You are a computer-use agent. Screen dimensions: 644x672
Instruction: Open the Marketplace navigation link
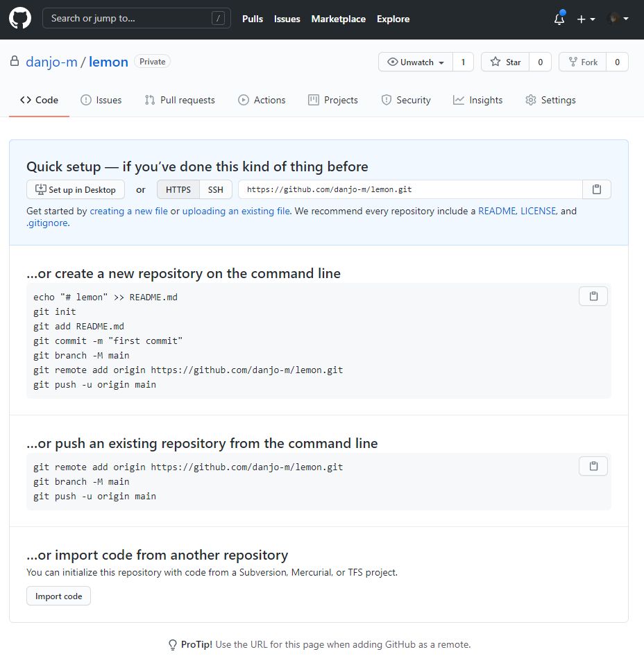pyautogui.click(x=338, y=19)
